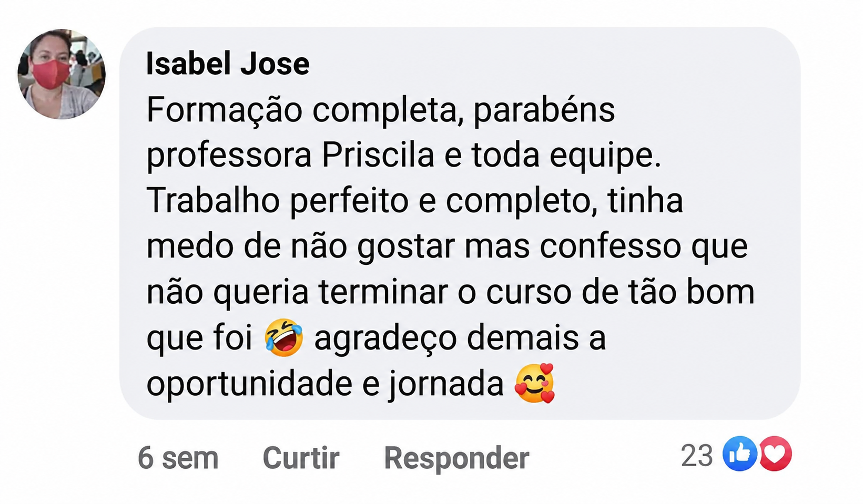This screenshot has width=863, height=504.
Task: Click the word Priscila in the comment
Action: [378, 155]
